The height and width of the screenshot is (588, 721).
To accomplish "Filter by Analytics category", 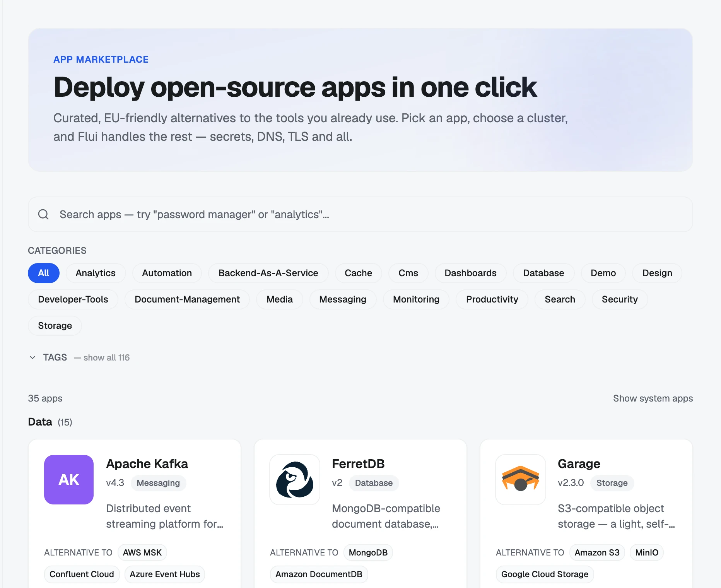I will (x=96, y=273).
